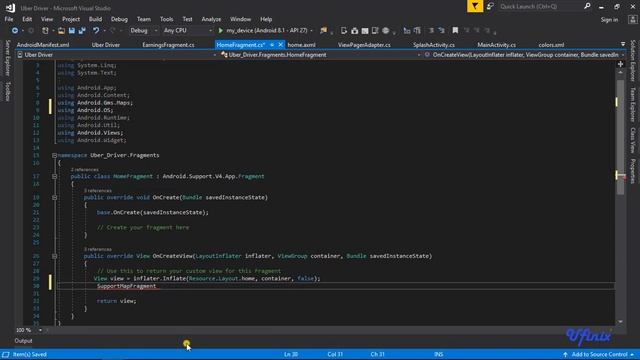Click the account avatar icon near Sign in
This screenshot has height=360, width=640.
[632, 20]
